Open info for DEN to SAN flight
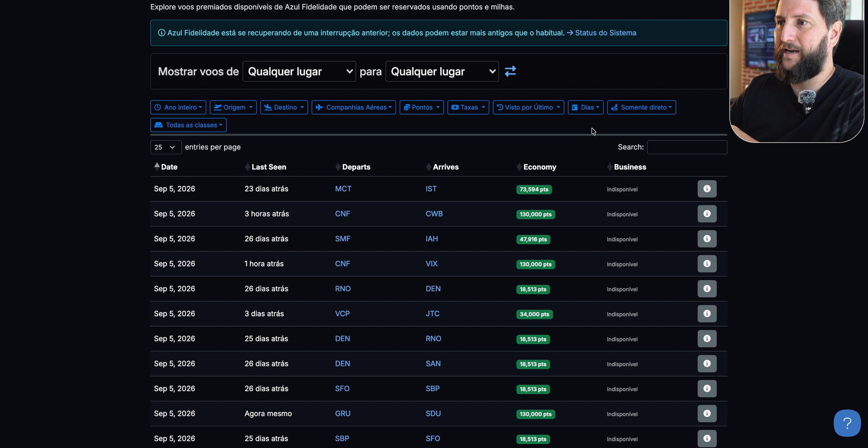This screenshot has width=868, height=448. pyautogui.click(x=707, y=364)
